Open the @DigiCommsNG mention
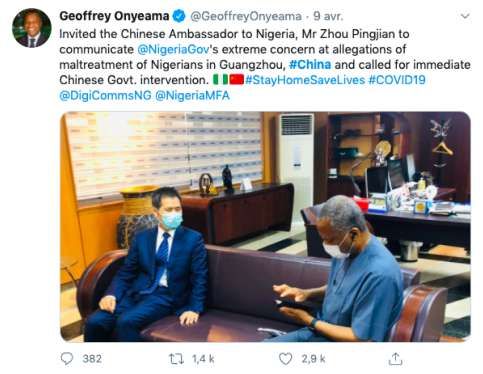The width and height of the screenshot is (483, 374). [x=105, y=96]
